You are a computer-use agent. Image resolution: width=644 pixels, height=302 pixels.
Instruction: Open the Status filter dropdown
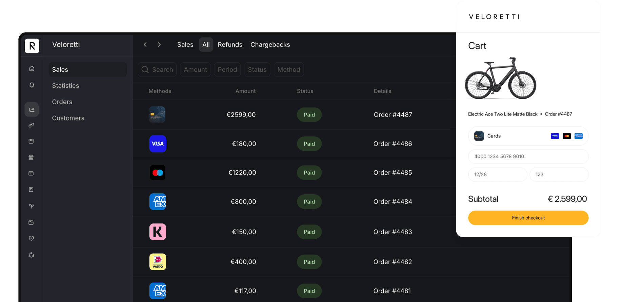click(257, 70)
